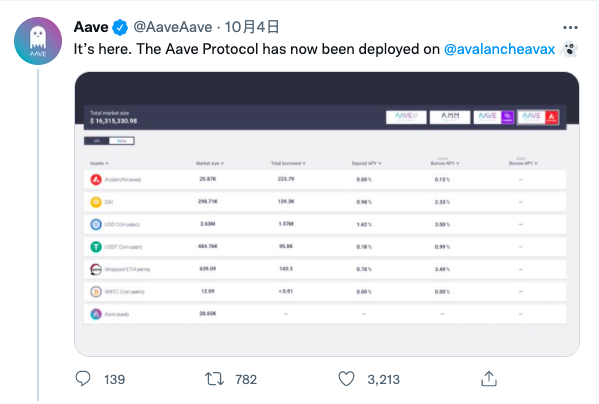
Task: Select the AMM market tab
Action: click(450, 117)
